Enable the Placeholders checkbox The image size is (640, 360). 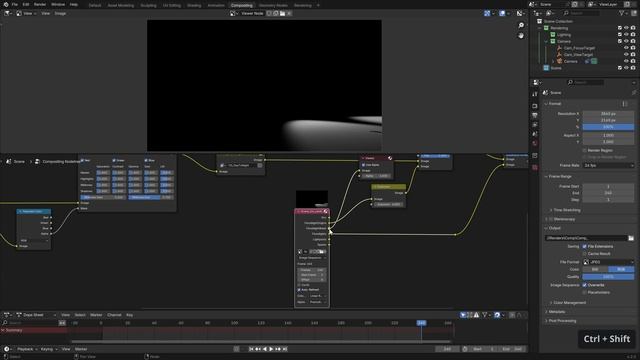[x=584, y=293]
